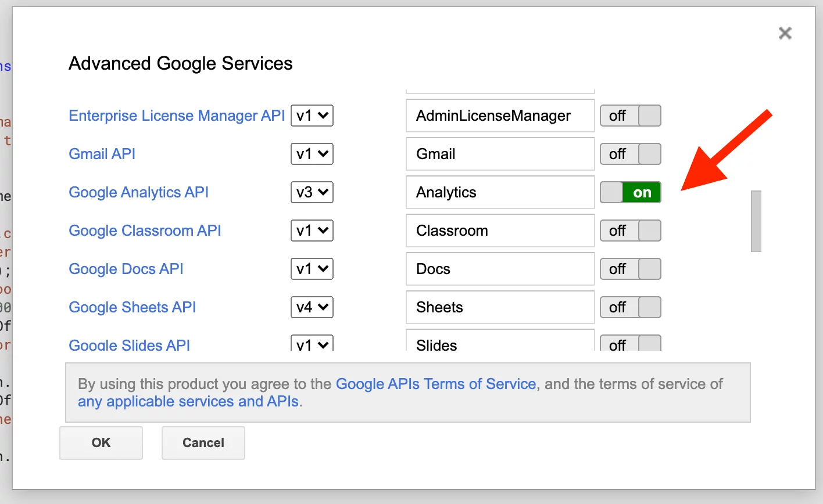
Task: Confirm with the OK button
Action: (101, 443)
